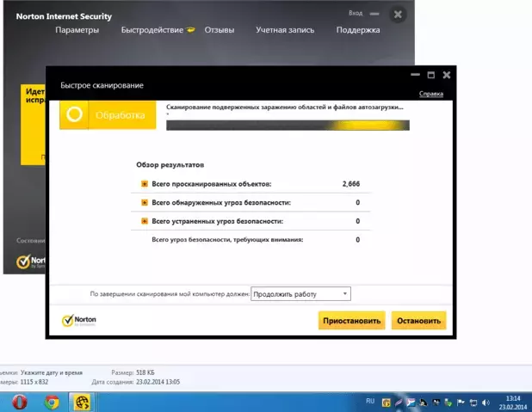
Task: Click the Вход sign-in link
Action: click(x=356, y=13)
